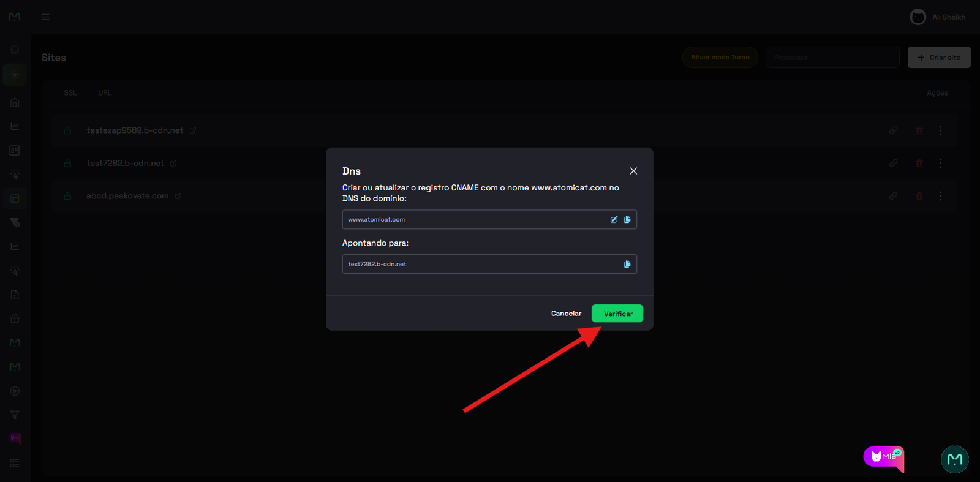Click chain link icon for abcd.peakovate.com row

[894, 196]
